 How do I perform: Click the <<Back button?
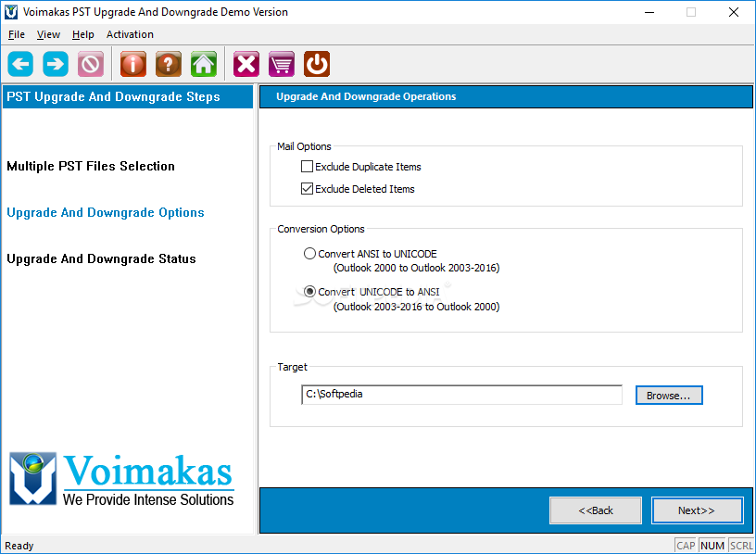pos(596,510)
